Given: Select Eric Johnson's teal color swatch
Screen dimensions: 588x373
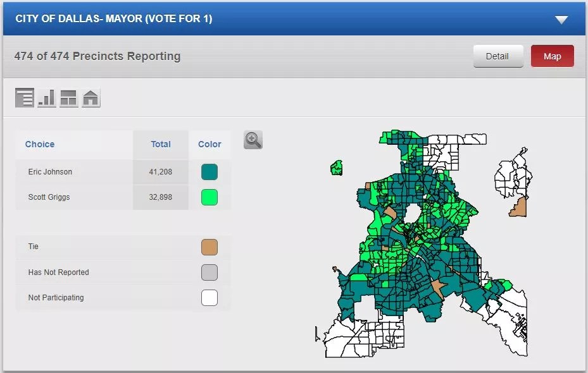Looking at the screenshot, I should click(210, 172).
